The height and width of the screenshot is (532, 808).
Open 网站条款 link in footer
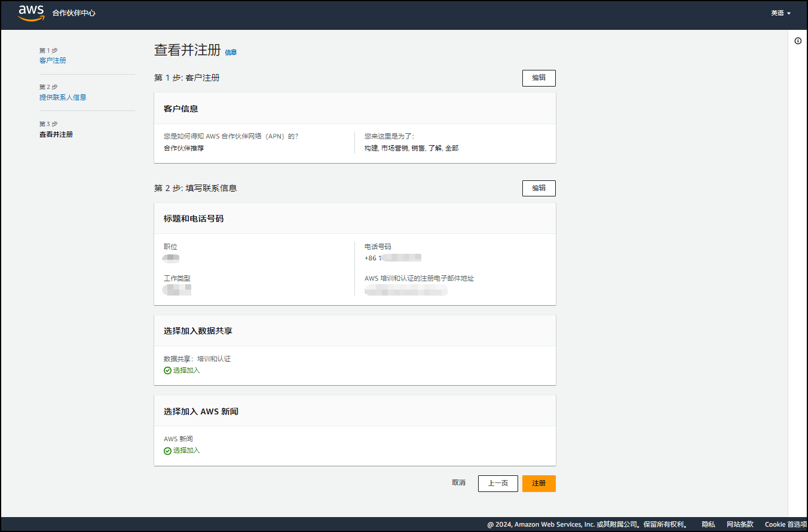(740, 525)
